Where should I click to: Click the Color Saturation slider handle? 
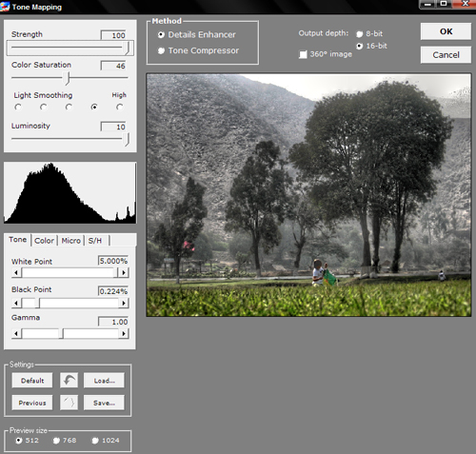pyautogui.click(x=67, y=78)
